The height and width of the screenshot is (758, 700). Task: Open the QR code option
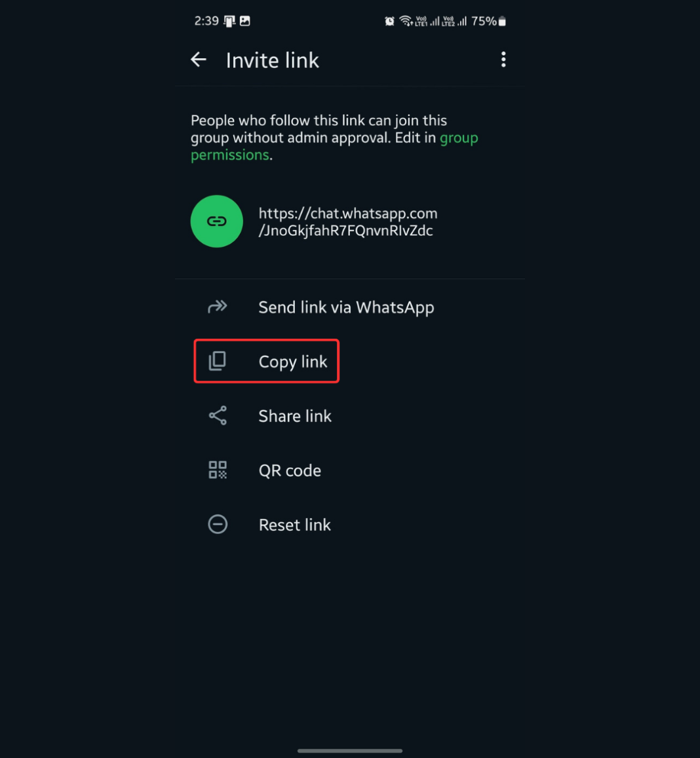pyautogui.click(x=290, y=470)
